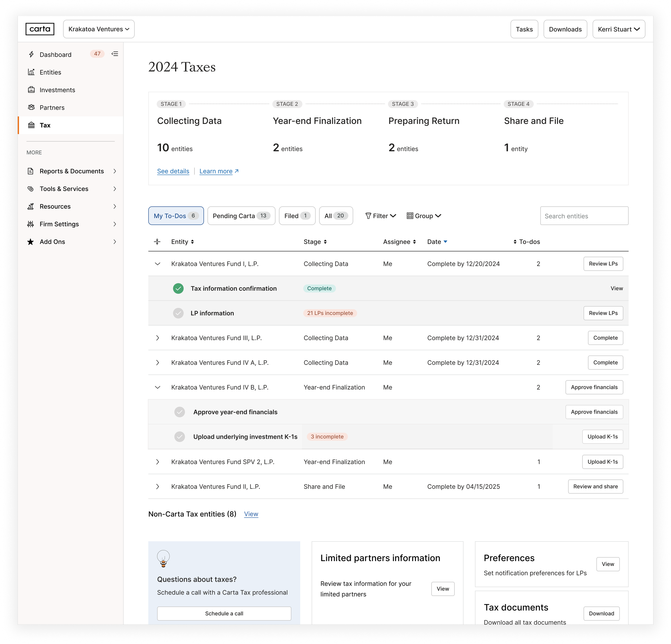Open Dashboard with the lightning bolt icon
Screen dimensions: 671x644
pos(31,54)
